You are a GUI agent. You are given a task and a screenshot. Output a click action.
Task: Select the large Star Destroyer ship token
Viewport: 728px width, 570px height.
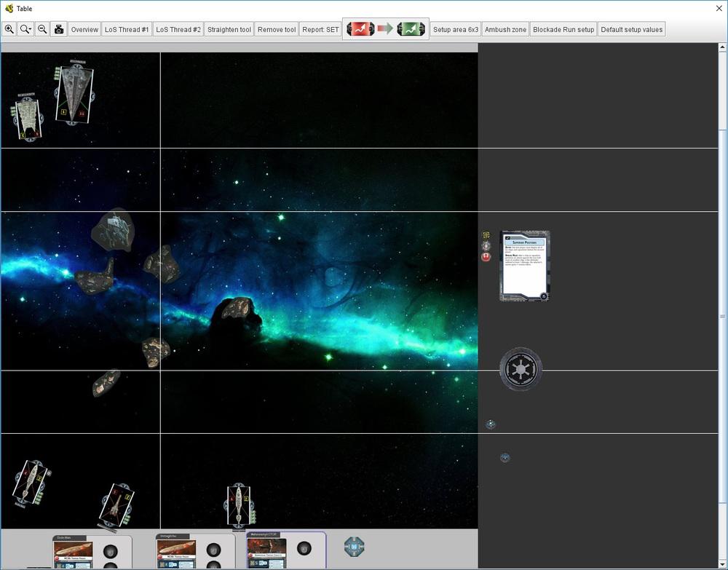coord(74,95)
